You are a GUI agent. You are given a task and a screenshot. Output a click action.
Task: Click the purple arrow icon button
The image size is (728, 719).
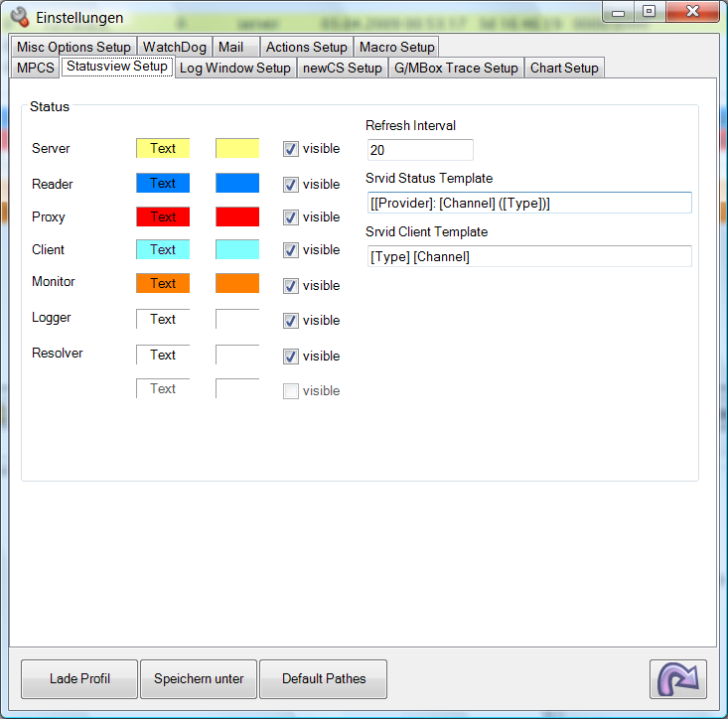[678, 679]
